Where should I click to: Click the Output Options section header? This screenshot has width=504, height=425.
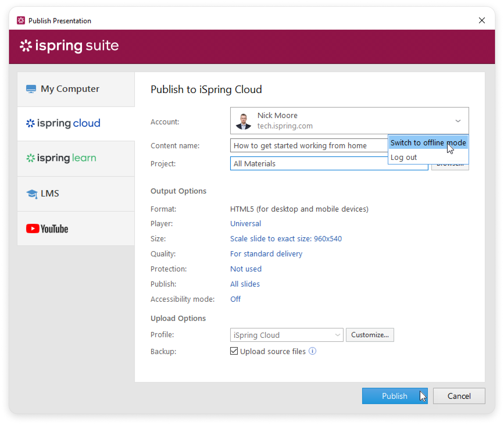click(x=178, y=191)
